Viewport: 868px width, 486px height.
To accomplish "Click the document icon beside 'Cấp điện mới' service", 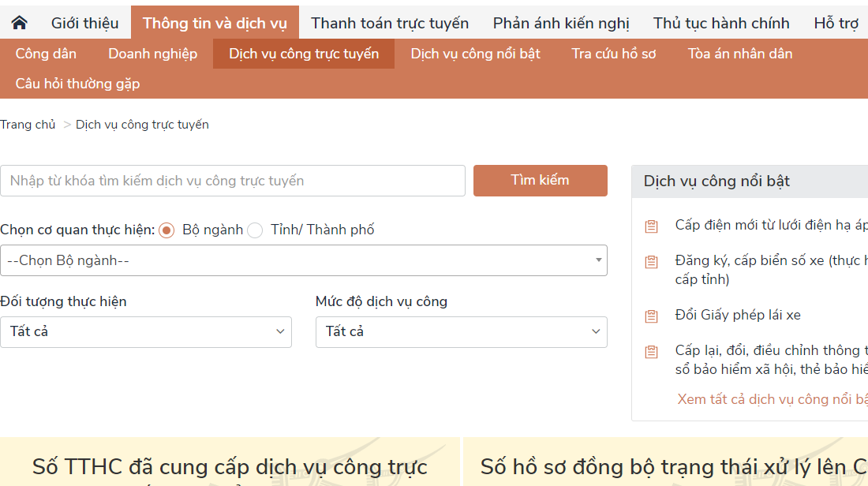I will [x=651, y=226].
